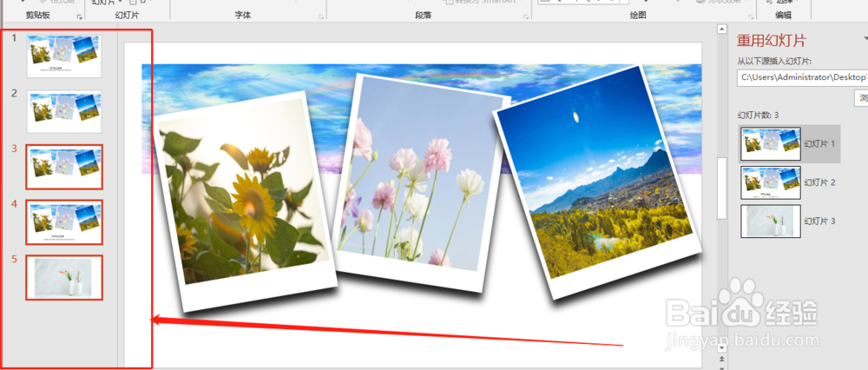Click the 重用幻灯片 pane title
The width and height of the screenshot is (868, 370).
pyautogui.click(x=771, y=40)
